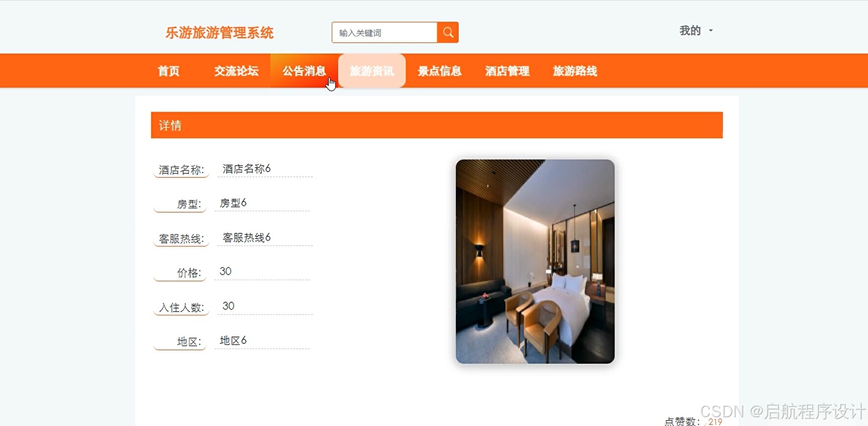The width and height of the screenshot is (868, 426).
Task: Select the 公告消息 nav tab
Action: (304, 71)
